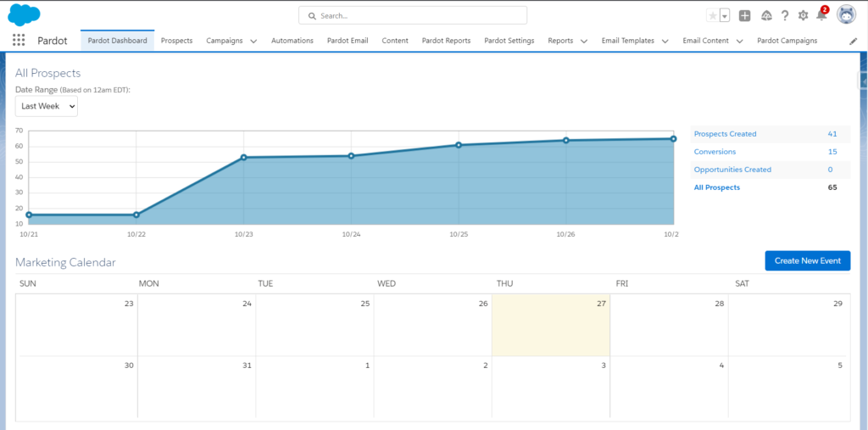Select highlighted calendar day 27

(x=551, y=325)
